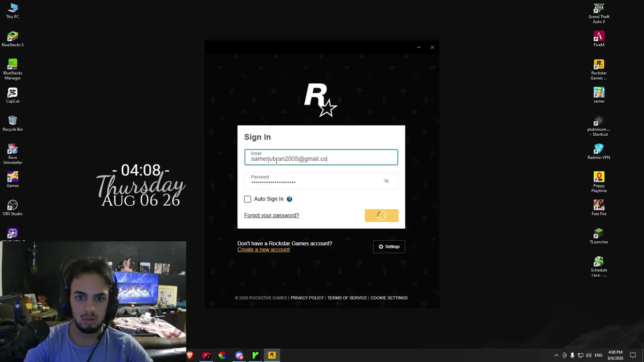This screenshot has width=644, height=362.
Task: Open the volume control in system tray
Action: (589, 355)
